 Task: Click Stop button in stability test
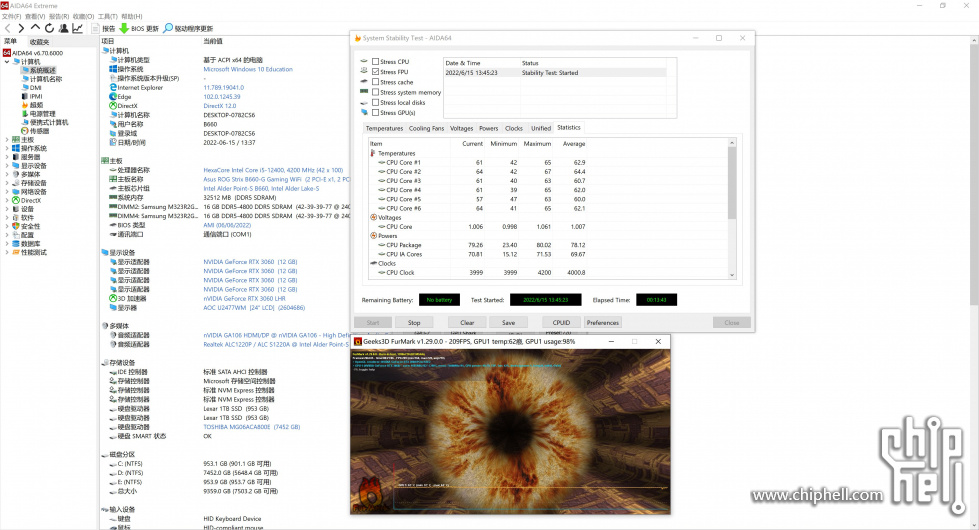coord(414,323)
